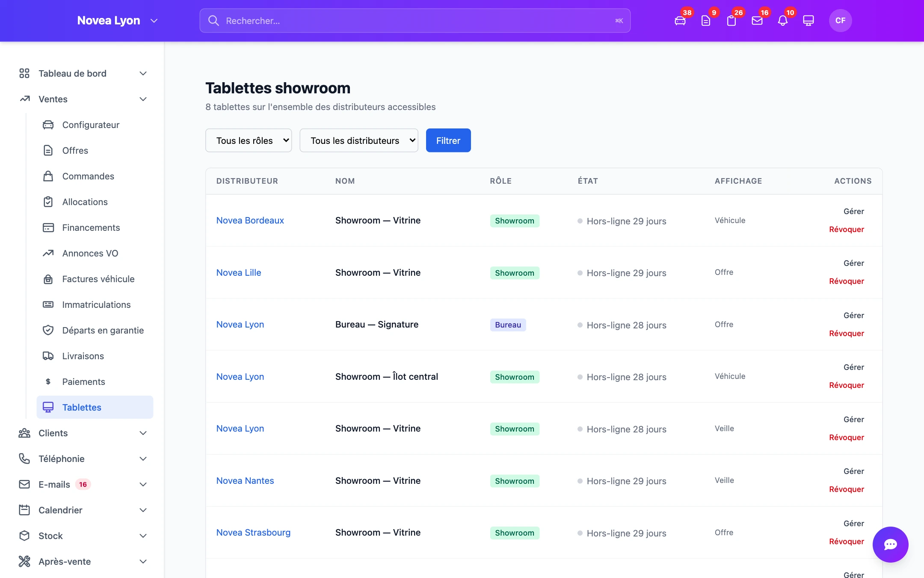Screen dimensions: 924x578
Task: Open the clipboard icon with badge 26
Action: click(x=731, y=21)
